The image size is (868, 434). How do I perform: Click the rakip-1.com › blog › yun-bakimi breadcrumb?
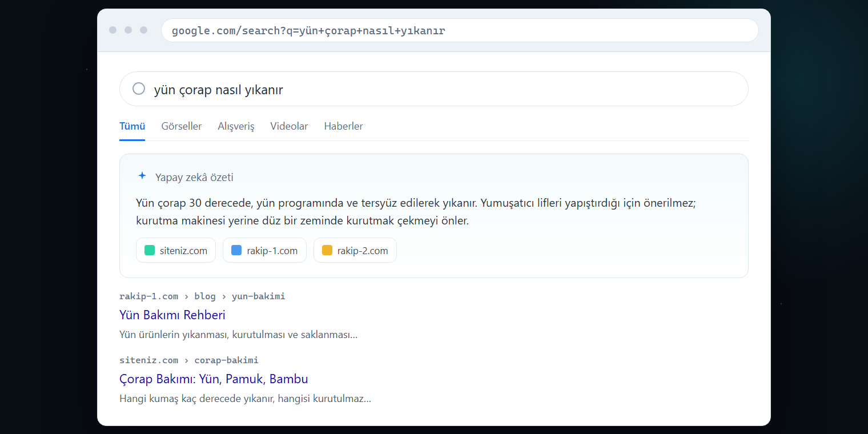click(202, 296)
